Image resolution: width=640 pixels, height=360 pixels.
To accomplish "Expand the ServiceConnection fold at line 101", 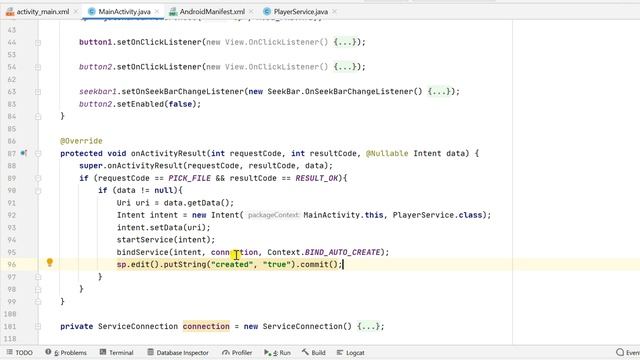I will [x=38, y=327].
